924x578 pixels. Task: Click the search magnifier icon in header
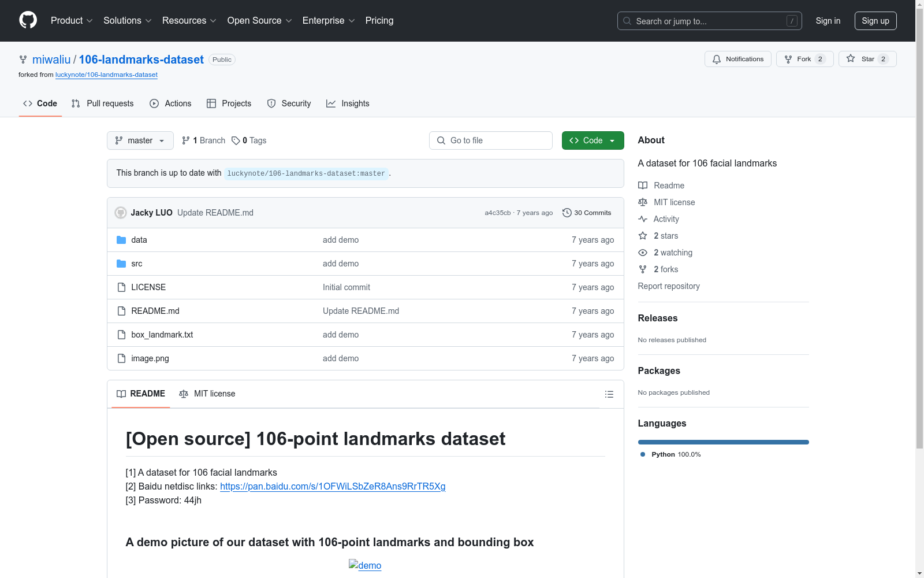tap(627, 21)
